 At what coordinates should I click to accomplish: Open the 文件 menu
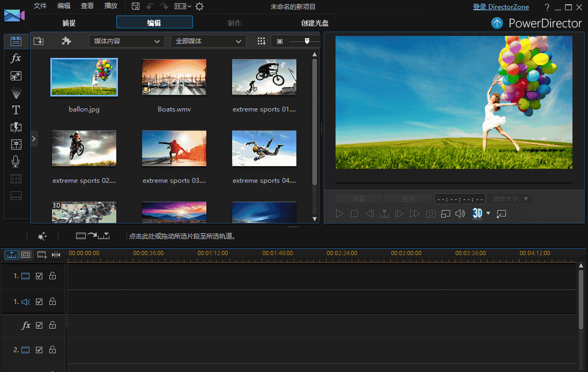40,6
